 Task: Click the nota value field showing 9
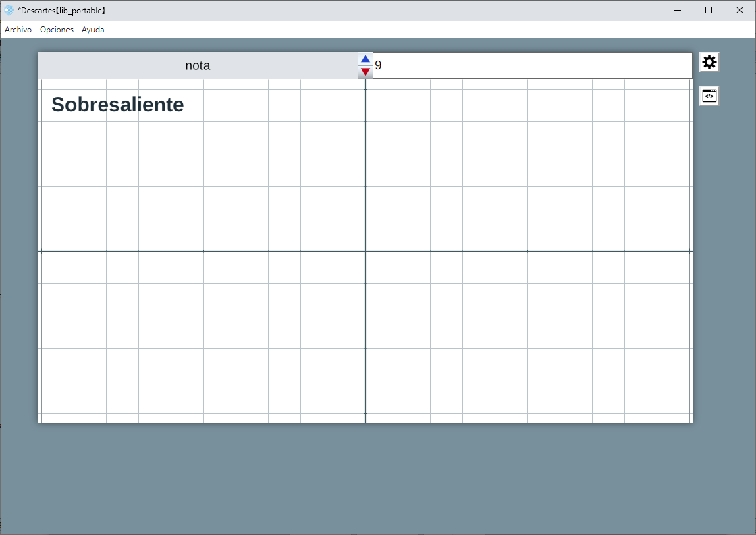[x=532, y=65]
